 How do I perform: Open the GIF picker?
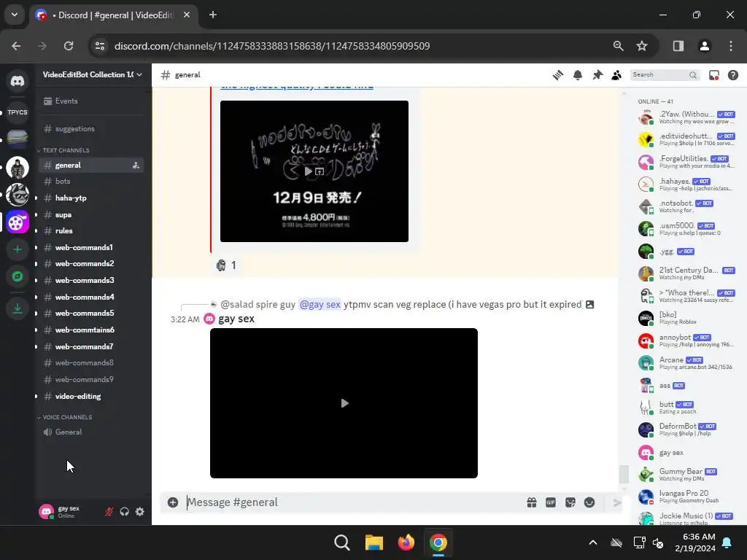pyautogui.click(x=551, y=502)
